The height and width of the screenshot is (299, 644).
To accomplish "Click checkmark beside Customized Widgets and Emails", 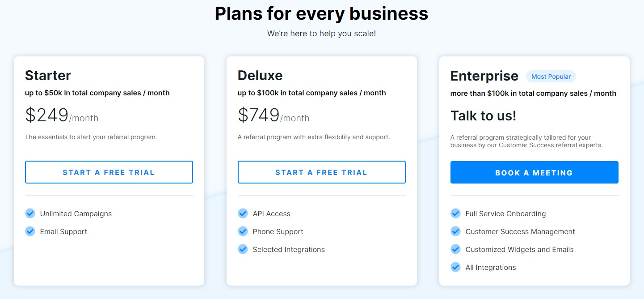I will pyautogui.click(x=455, y=249).
